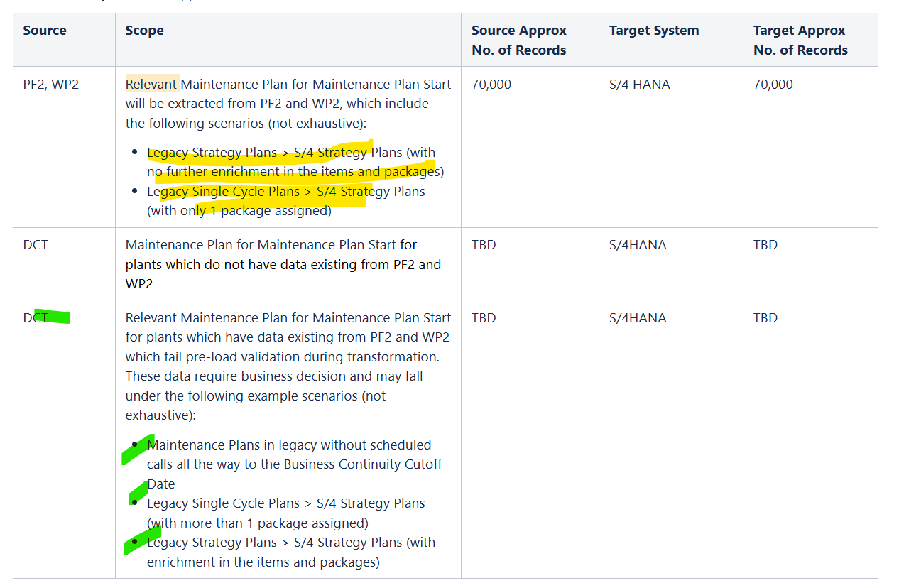The image size is (899, 588).
Task: Click the highlighted word Relevant in first row
Action: click(152, 85)
